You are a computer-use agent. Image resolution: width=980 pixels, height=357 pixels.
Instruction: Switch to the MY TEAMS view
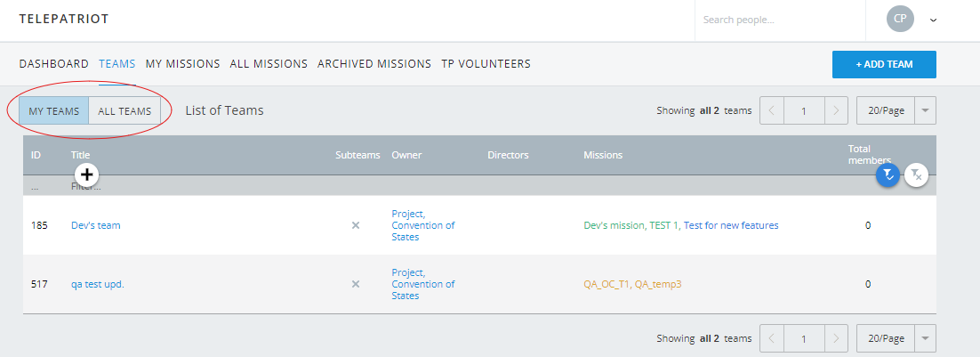(53, 111)
